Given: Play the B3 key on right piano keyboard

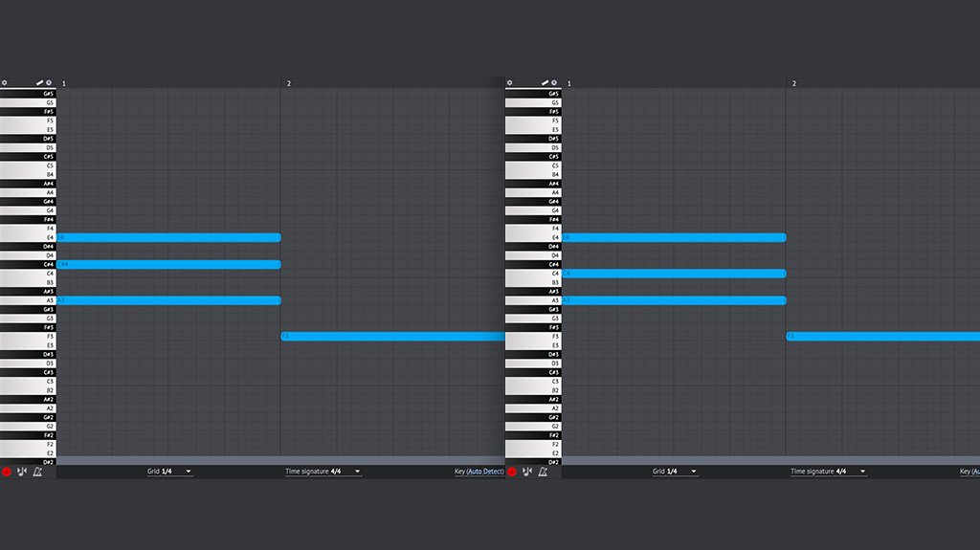Looking at the screenshot, I should (x=533, y=282).
